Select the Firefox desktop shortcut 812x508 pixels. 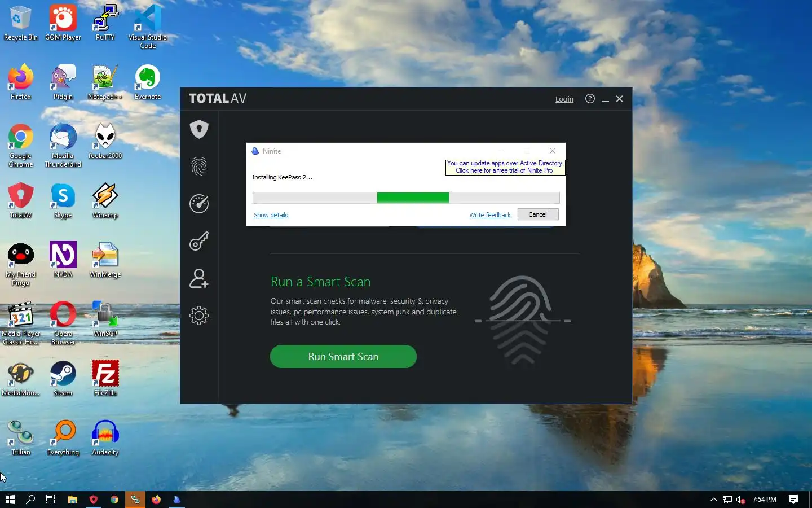coord(21,83)
